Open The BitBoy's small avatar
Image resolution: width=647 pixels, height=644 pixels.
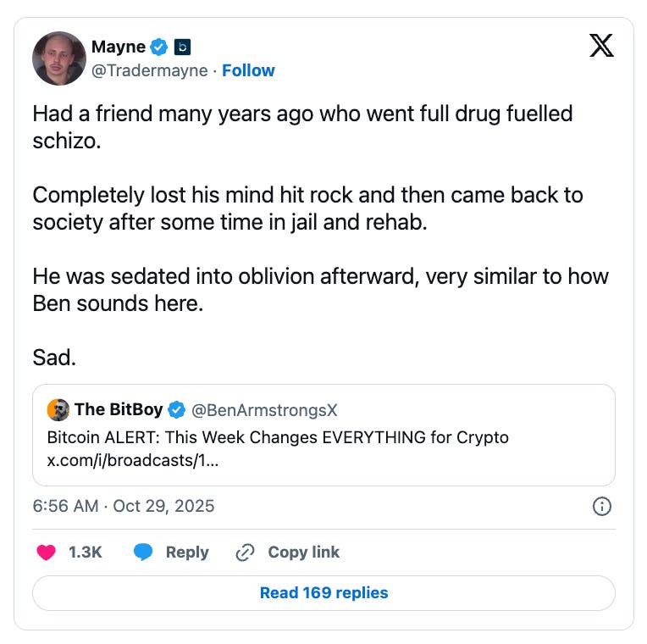point(58,410)
